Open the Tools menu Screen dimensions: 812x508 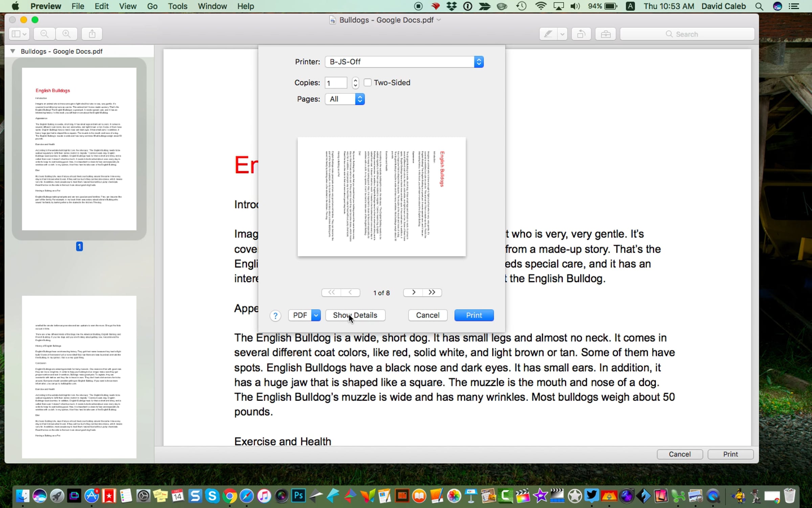[177, 6]
